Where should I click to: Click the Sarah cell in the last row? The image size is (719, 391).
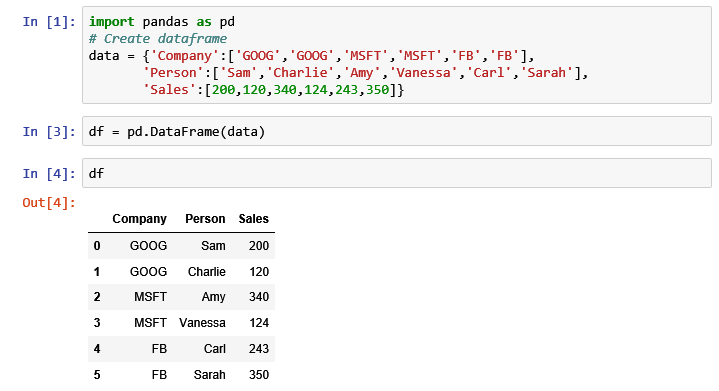pos(210,375)
